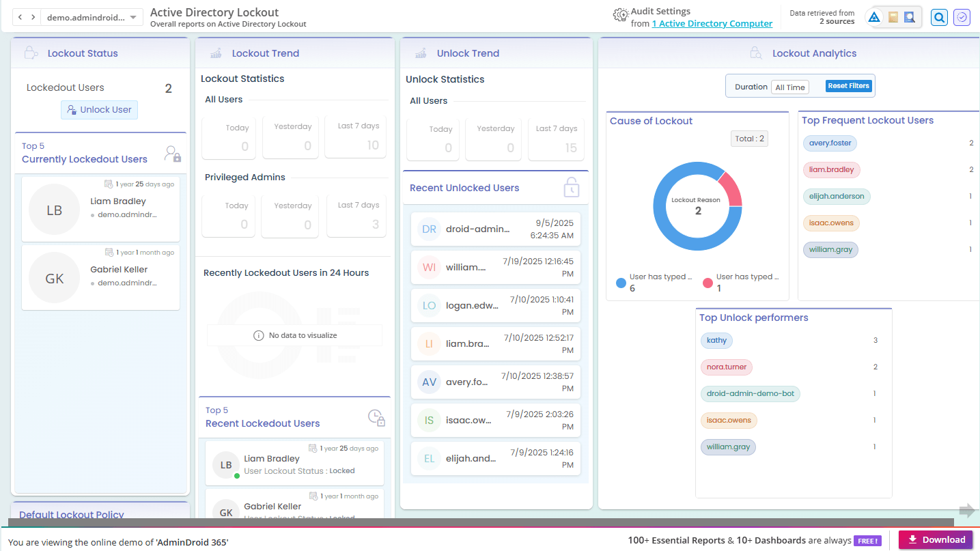Click the Reset Filters button
The width and height of the screenshot is (980, 551).
848,86
